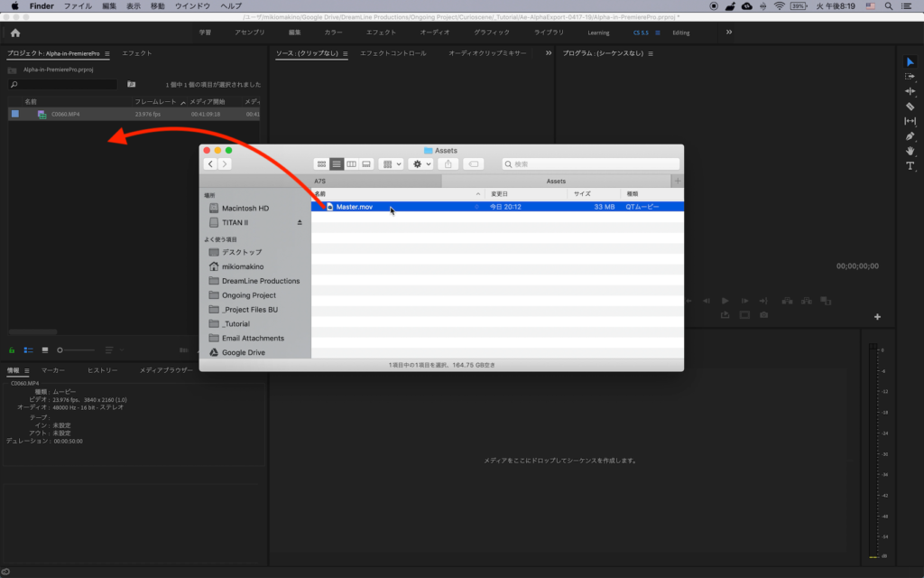Step back one frame in Program monitor
The height and width of the screenshot is (578, 924).
pos(706,301)
